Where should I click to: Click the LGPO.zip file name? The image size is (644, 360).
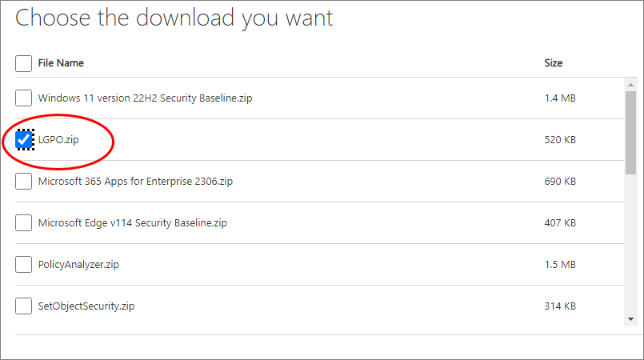click(x=58, y=140)
